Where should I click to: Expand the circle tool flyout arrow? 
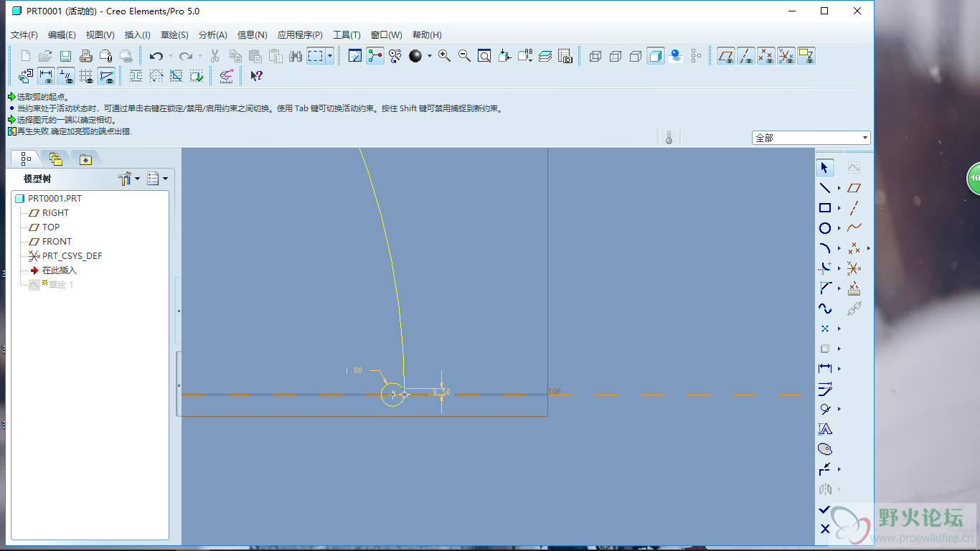839,228
